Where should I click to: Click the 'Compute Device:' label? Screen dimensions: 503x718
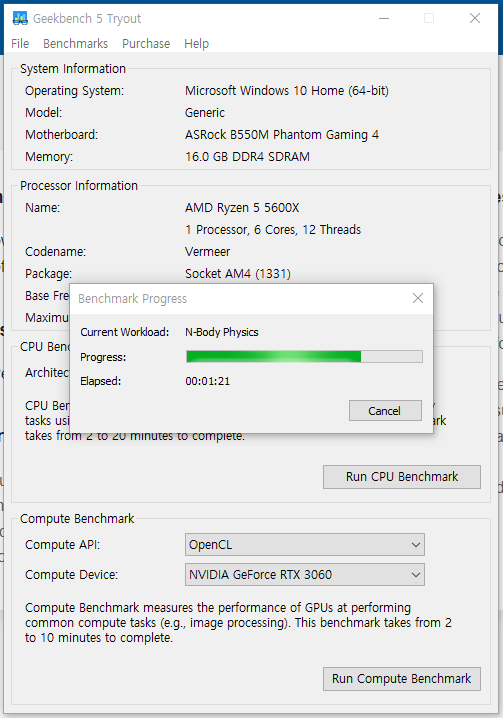click(x=71, y=575)
